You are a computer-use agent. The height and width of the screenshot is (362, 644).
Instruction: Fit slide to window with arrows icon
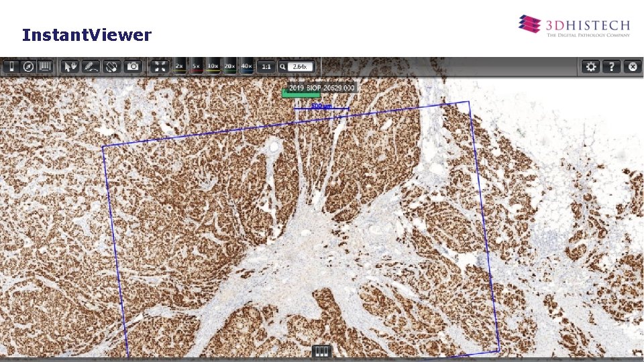160,66
